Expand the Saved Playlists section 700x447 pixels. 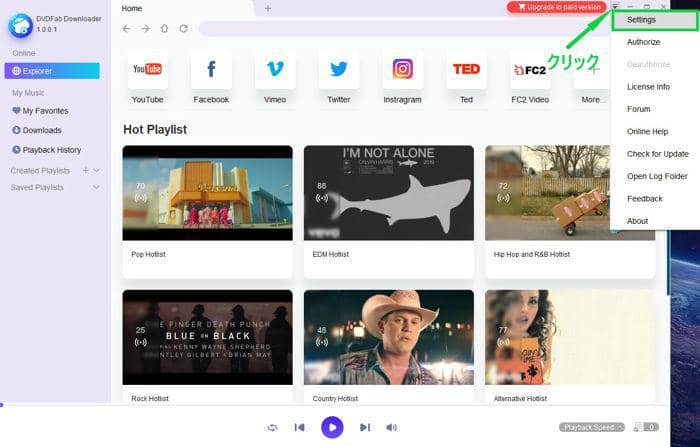pos(96,187)
